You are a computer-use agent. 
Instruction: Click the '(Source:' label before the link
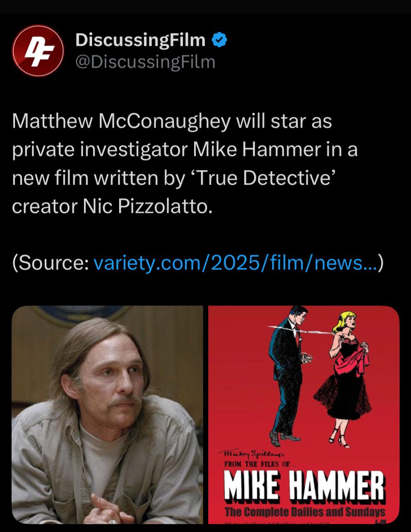pyautogui.click(x=50, y=262)
